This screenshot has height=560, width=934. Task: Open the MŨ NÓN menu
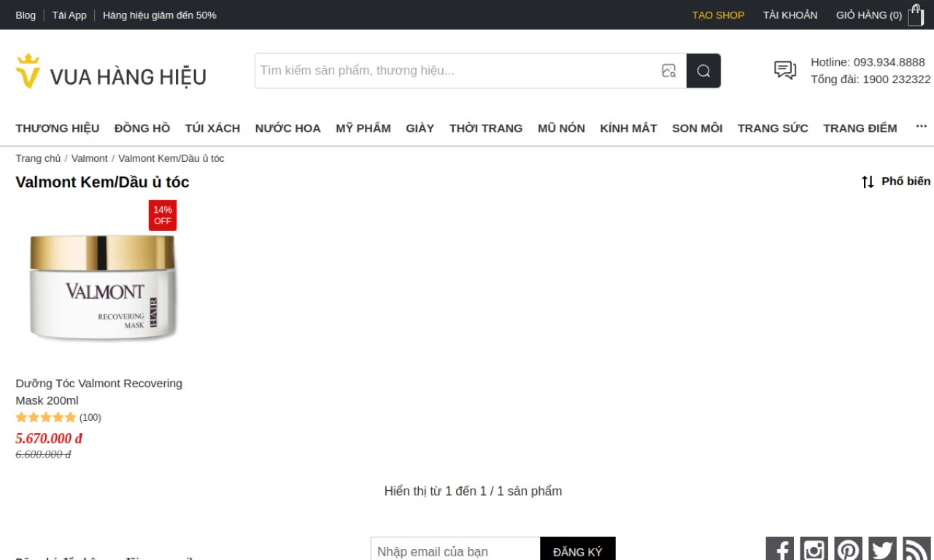click(561, 128)
